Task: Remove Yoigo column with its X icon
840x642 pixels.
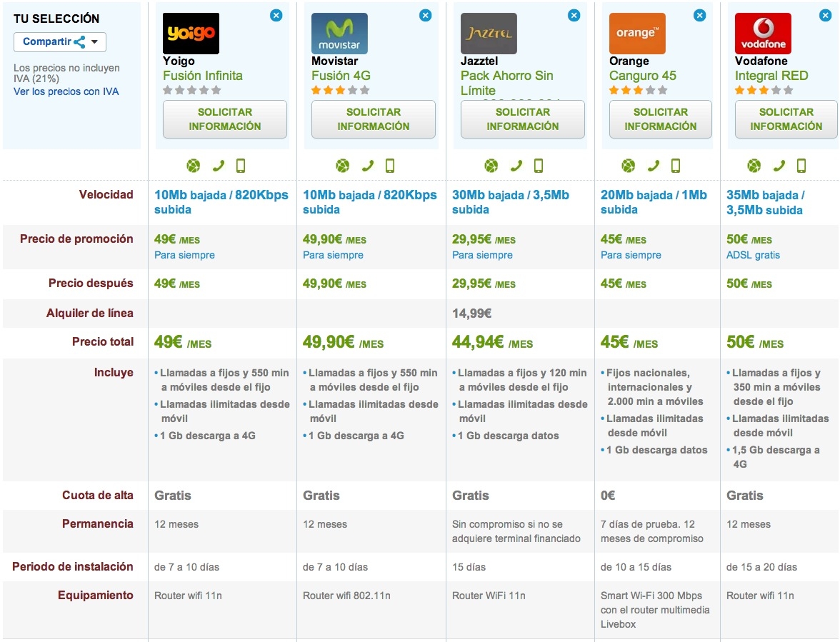Action: 276,16
